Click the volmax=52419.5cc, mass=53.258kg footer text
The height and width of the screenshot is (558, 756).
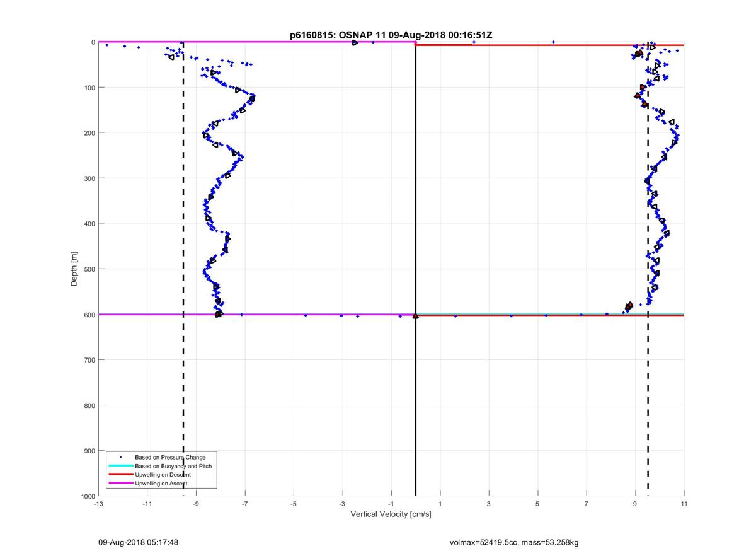[513, 542]
